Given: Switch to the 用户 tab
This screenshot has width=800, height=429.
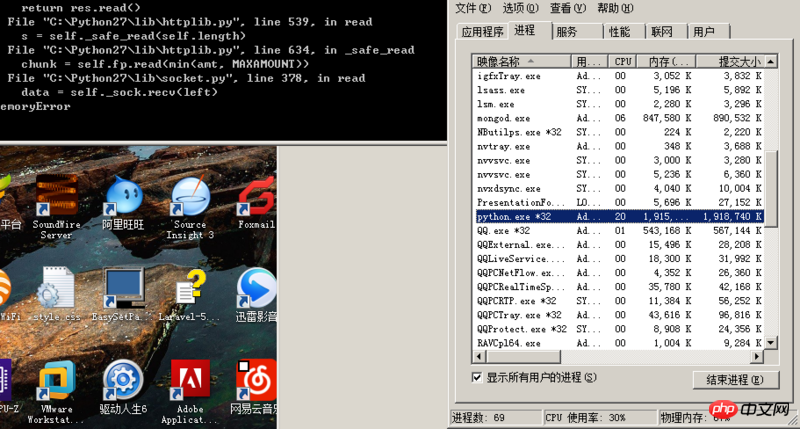Looking at the screenshot, I should [x=709, y=32].
